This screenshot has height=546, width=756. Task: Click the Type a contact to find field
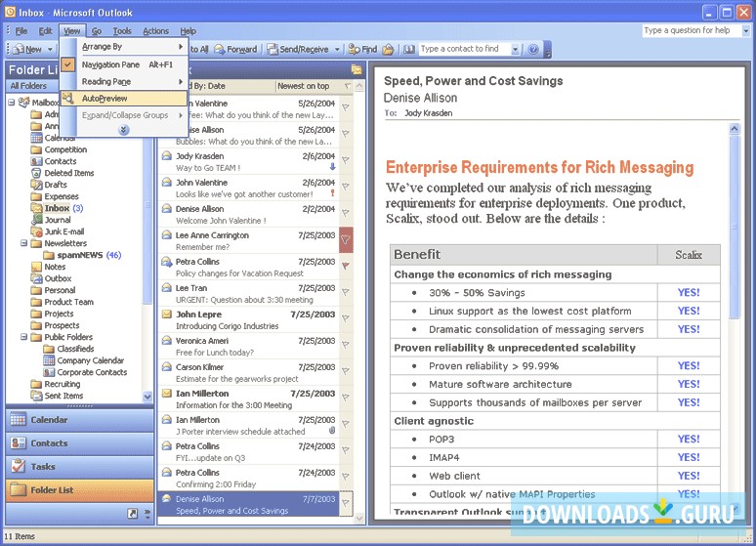point(464,49)
